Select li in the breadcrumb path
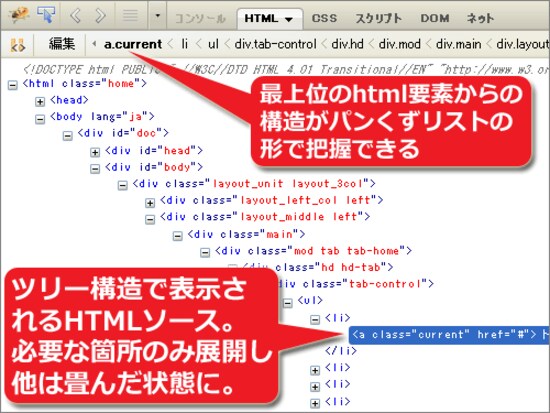Image resolution: width=550 pixels, height=413 pixels. pyautogui.click(x=185, y=44)
